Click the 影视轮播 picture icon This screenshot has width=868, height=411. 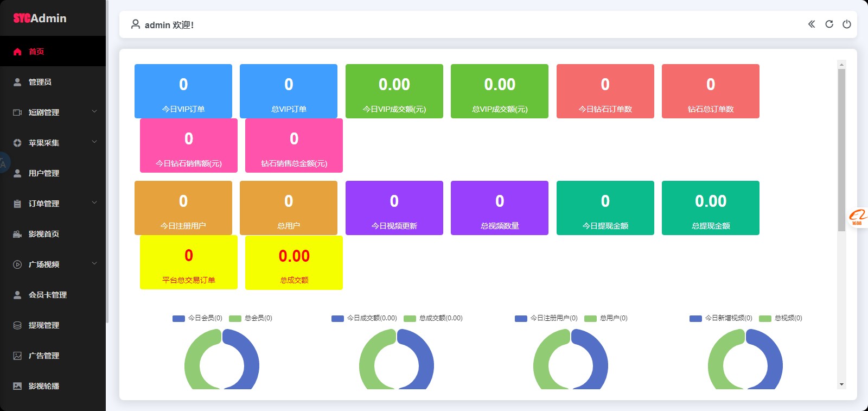(x=17, y=386)
